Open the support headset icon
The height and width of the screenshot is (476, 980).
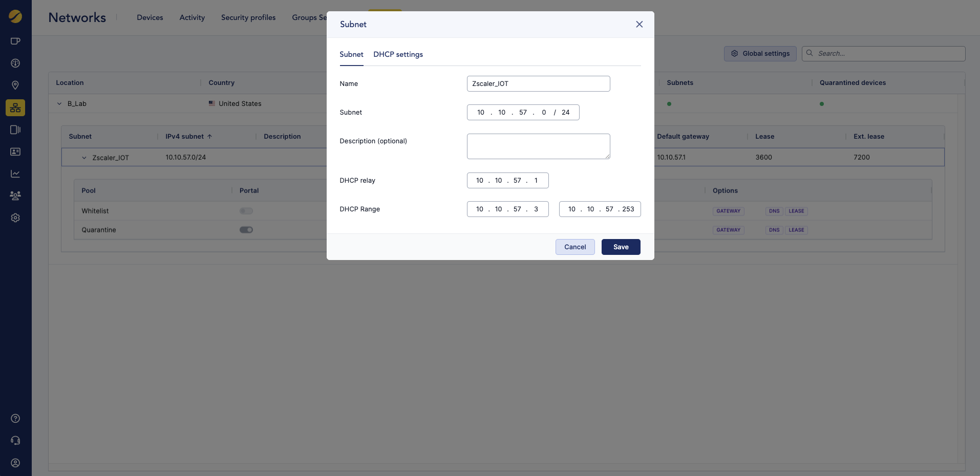[x=15, y=441]
